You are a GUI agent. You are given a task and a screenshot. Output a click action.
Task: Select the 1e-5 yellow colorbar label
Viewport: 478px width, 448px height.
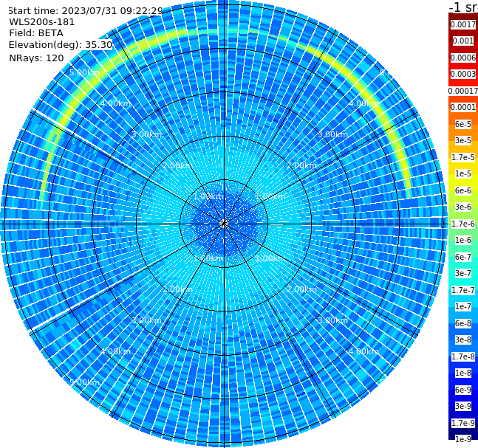click(463, 173)
